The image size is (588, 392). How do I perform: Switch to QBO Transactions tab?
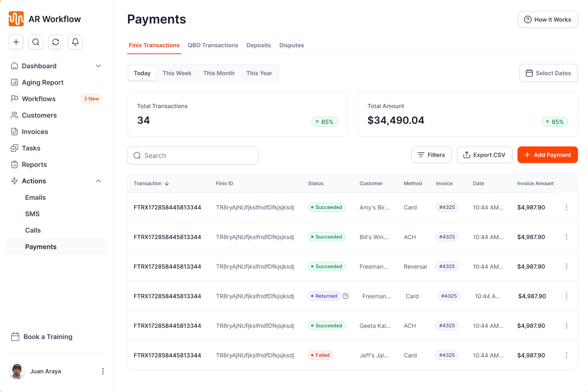click(213, 45)
